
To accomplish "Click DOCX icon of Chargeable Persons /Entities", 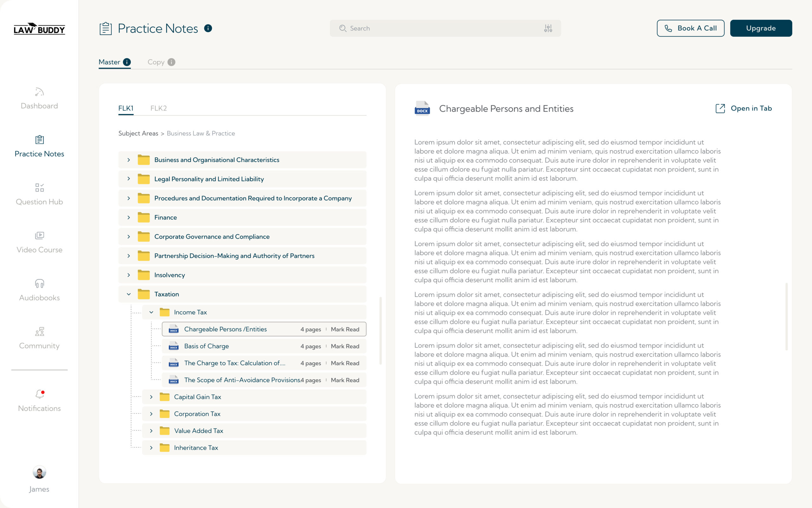I will click(x=174, y=329).
